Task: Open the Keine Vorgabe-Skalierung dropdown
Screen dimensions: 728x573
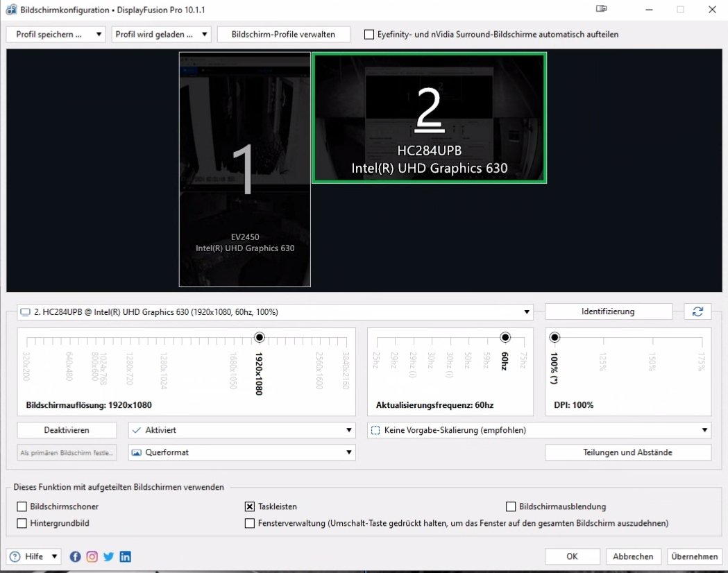Action: click(539, 430)
